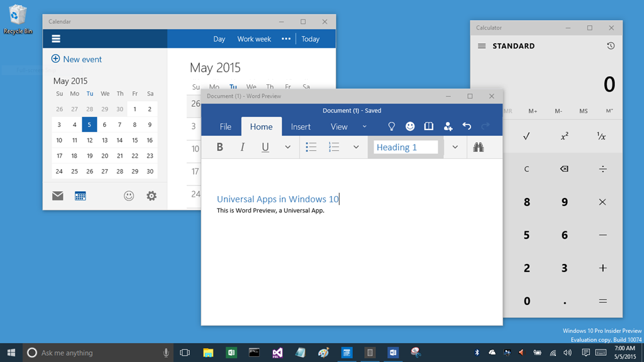644x362 pixels.
Task: Toggle Italic formatting in Word Preview
Action: pos(242,147)
